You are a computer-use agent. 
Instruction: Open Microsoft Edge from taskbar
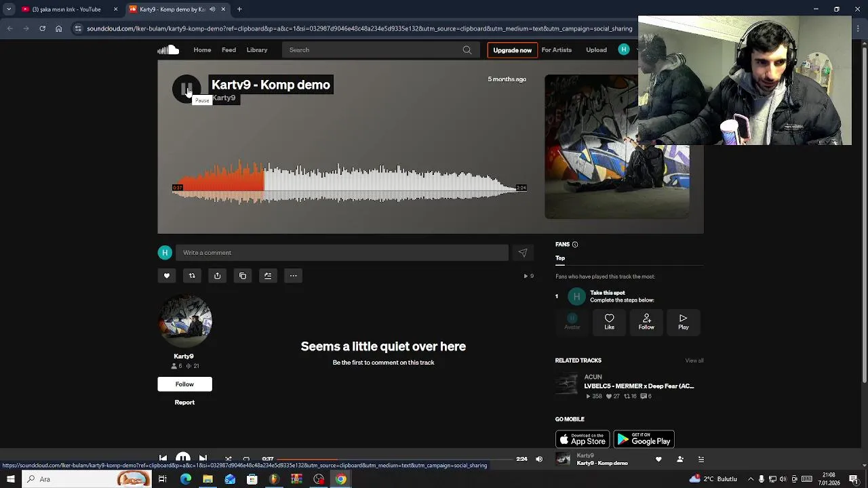click(x=185, y=479)
